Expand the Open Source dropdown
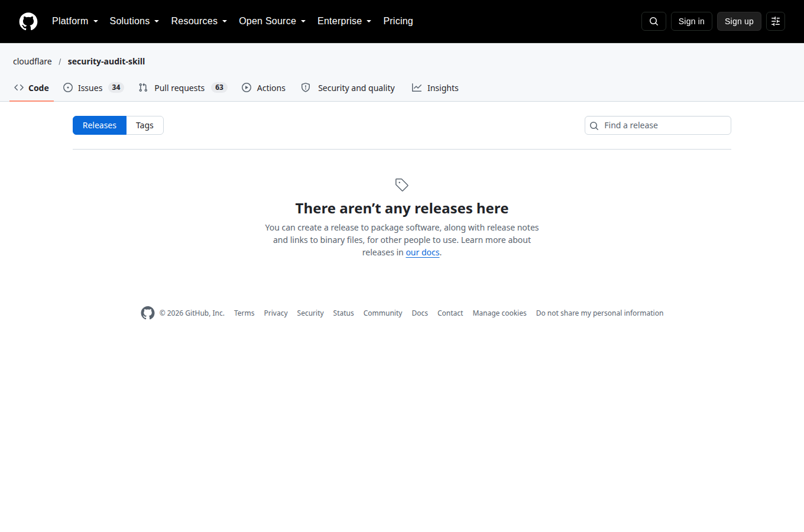 273,21
